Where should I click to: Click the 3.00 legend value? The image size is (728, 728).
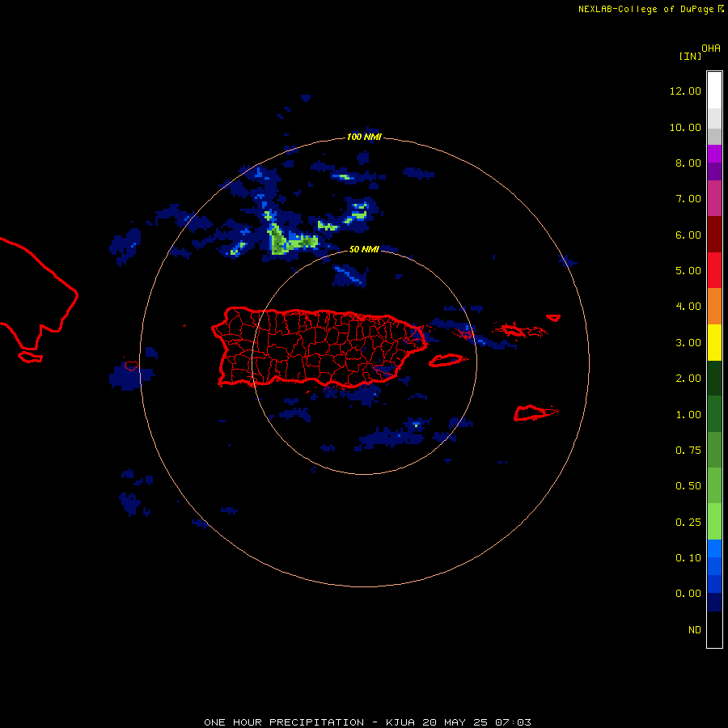(688, 343)
